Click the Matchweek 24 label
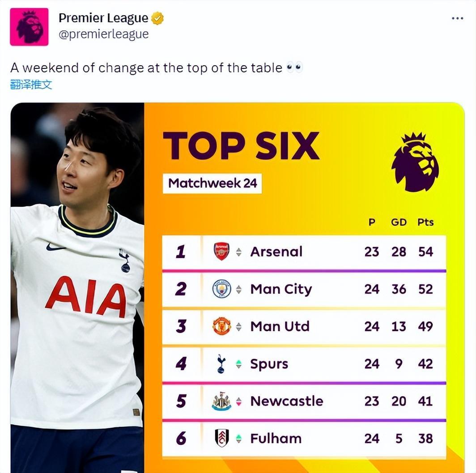Image resolution: width=476 pixels, height=473 pixels. point(212,183)
